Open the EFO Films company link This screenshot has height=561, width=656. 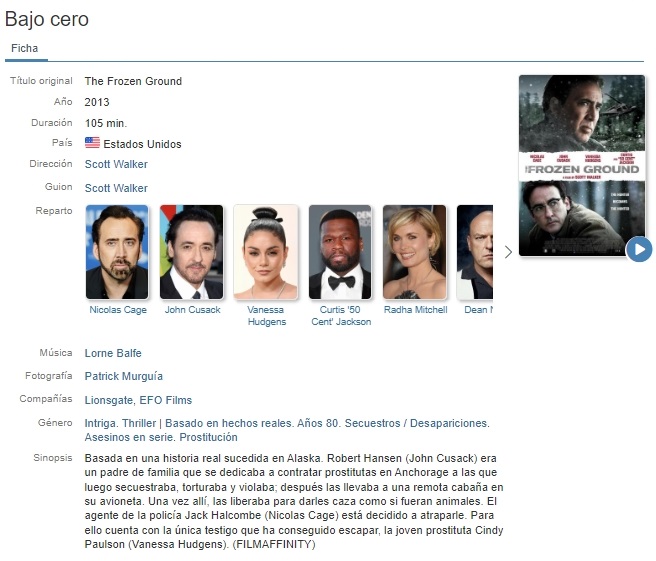[x=166, y=400]
